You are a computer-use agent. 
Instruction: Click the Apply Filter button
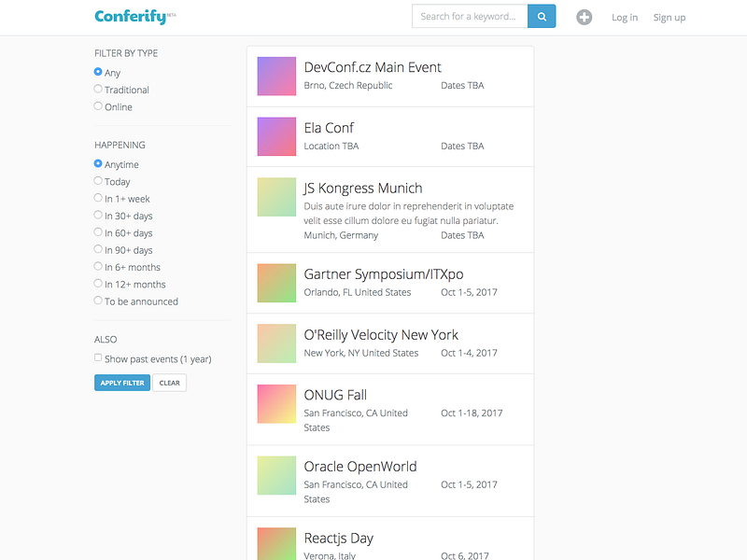click(x=121, y=383)
